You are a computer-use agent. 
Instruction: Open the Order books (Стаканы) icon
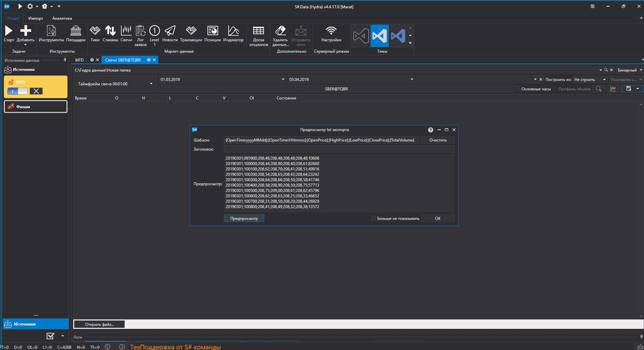[110, 34]
